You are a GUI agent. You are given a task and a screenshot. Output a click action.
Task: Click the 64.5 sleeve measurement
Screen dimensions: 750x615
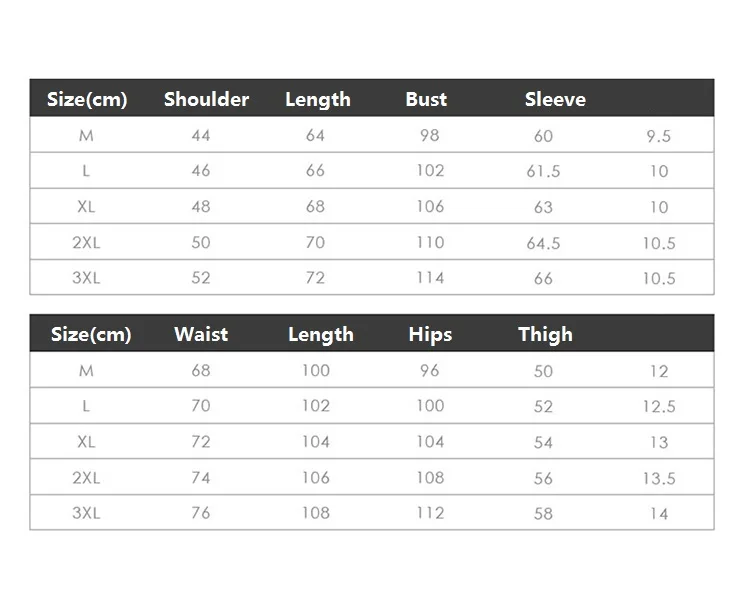543,243
